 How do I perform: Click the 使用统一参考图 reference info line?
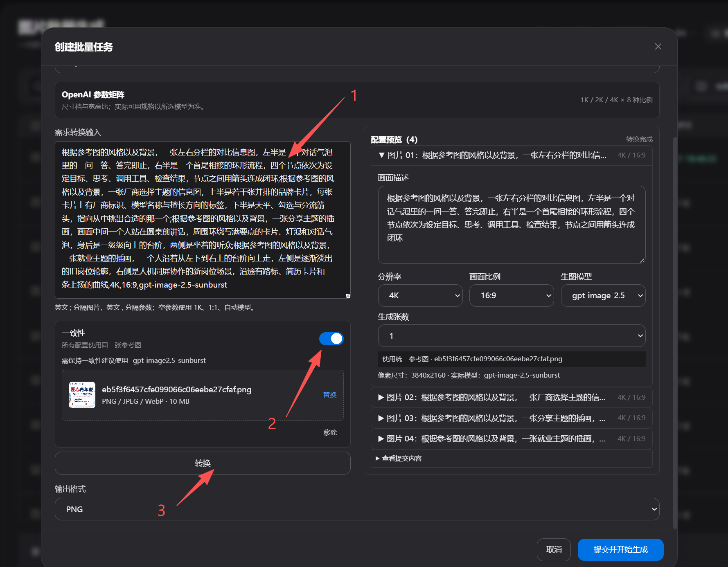coord(512,359)
